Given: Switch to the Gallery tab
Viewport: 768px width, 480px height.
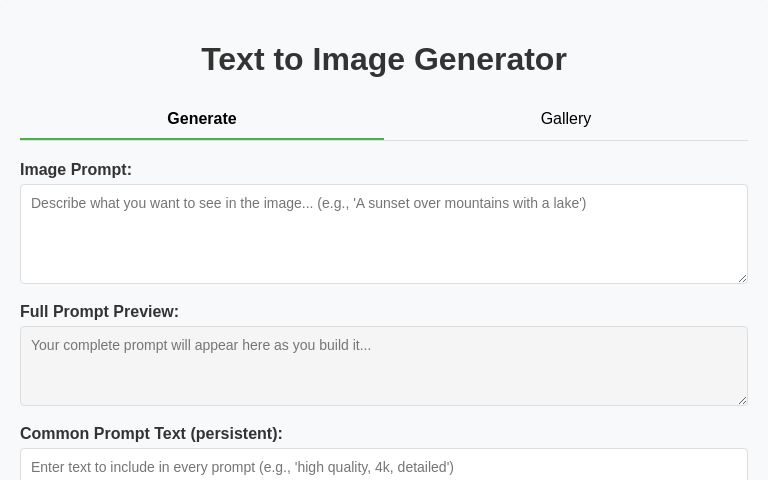Looking at the screenshot, I should click(x=566, y=119).
